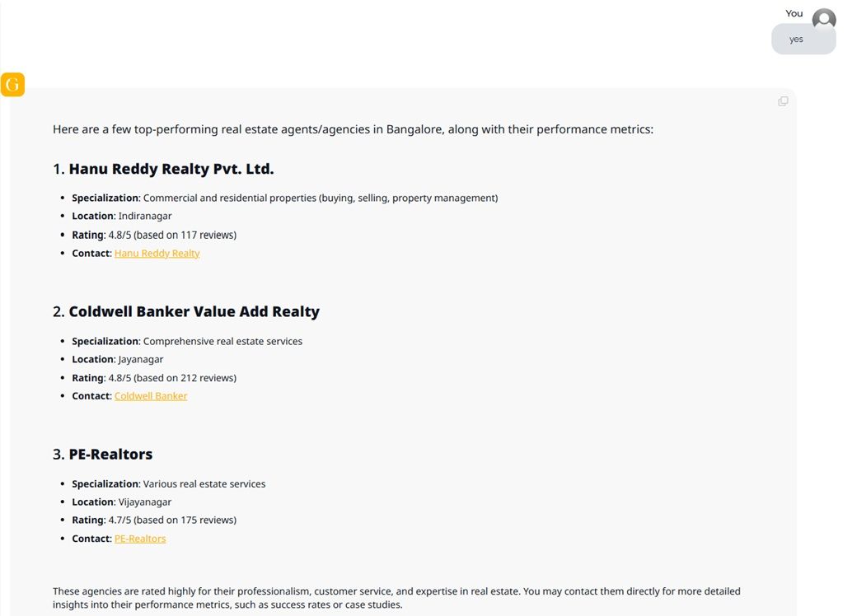Image resolution: width=857 pixels, height=616 pixels.
Task: Select the Coldwell Banker Value Add Realty heading
Action: [x=194, y=312]
